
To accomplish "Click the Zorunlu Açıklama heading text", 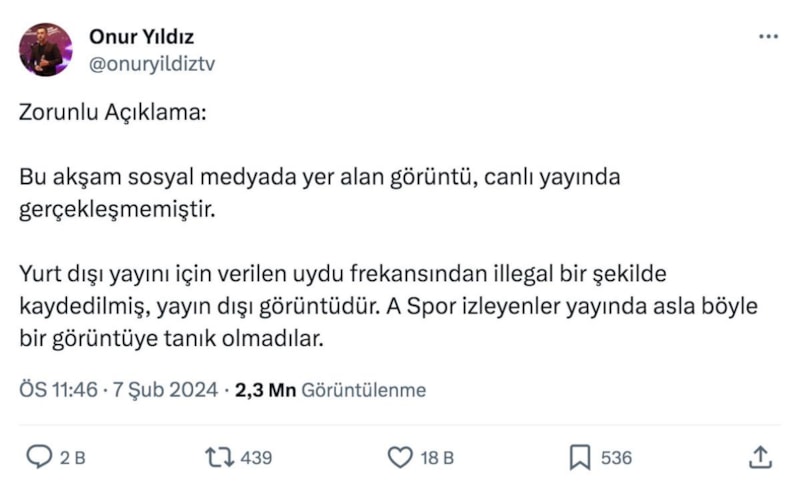I will [x=112, y=113].
